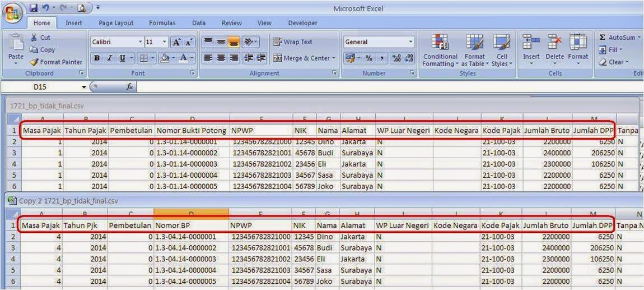Viewport: 644px width, 290px height.
Task: Toggle Bold formatting
Action: pyautogui.click(x=96, y=58)
